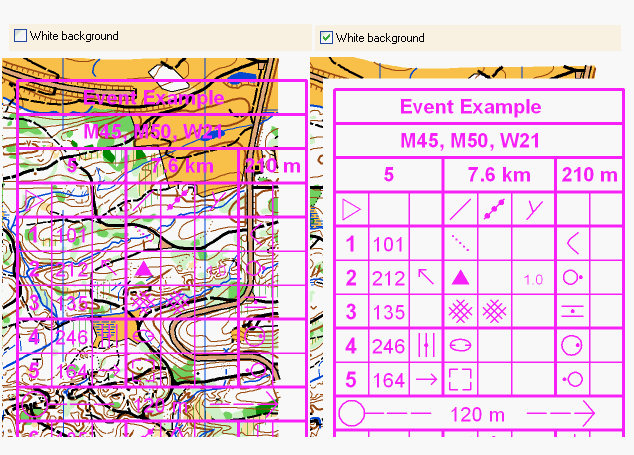Click the circle-with-dot symbol for control 246

pyautogui.click(x=572, y=345)
